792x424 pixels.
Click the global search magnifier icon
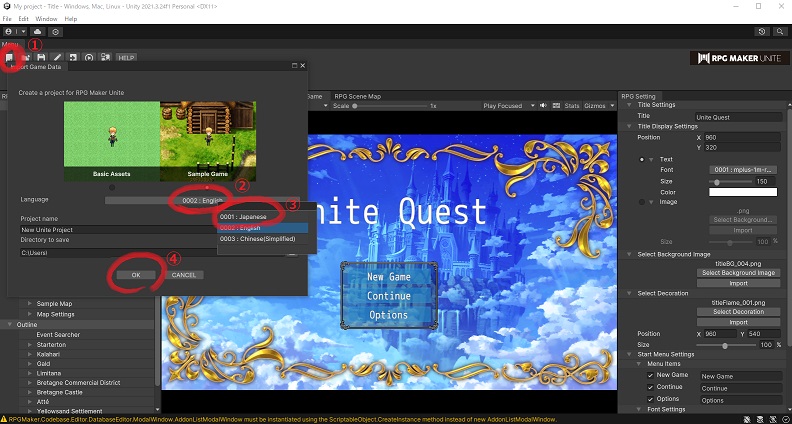click(780, 31)
